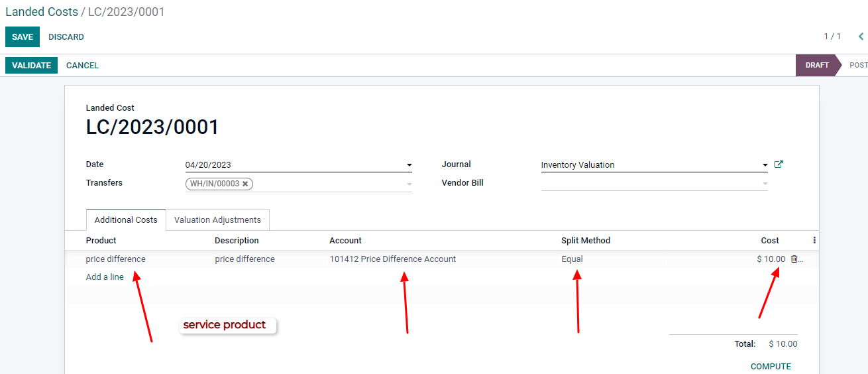Screen dimensions: 868x374
Task: Remove WH/IN/00003 transfer tag
Action: pos(245,184)
